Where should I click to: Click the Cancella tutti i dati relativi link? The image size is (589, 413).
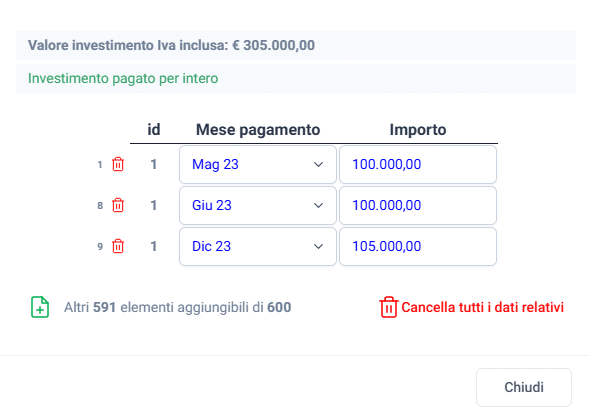click(x=482, y=307)
